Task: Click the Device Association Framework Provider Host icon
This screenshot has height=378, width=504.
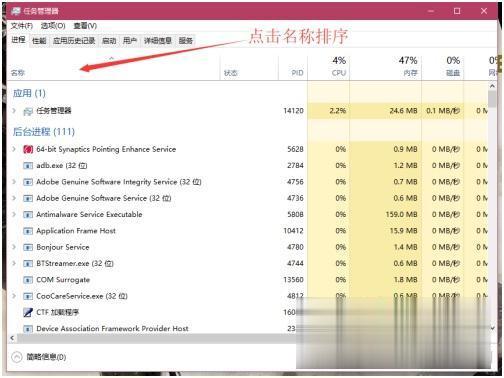Action: [28, 329]
